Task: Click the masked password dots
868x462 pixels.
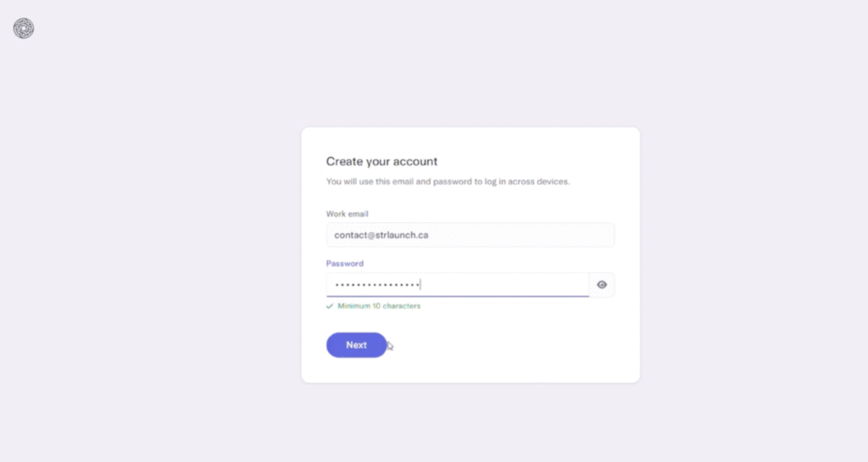Action: point(376,285)
